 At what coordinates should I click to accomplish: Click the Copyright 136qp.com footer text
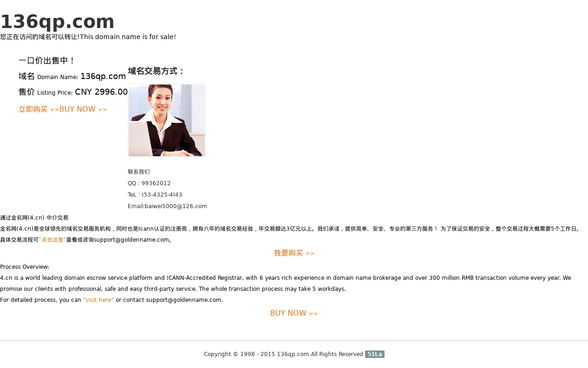pos(283,354)
